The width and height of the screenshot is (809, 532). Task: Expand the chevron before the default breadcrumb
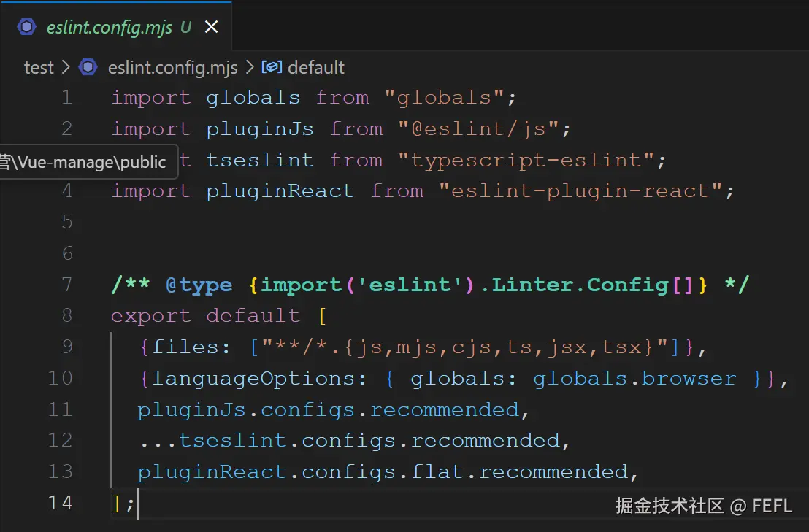249,68
